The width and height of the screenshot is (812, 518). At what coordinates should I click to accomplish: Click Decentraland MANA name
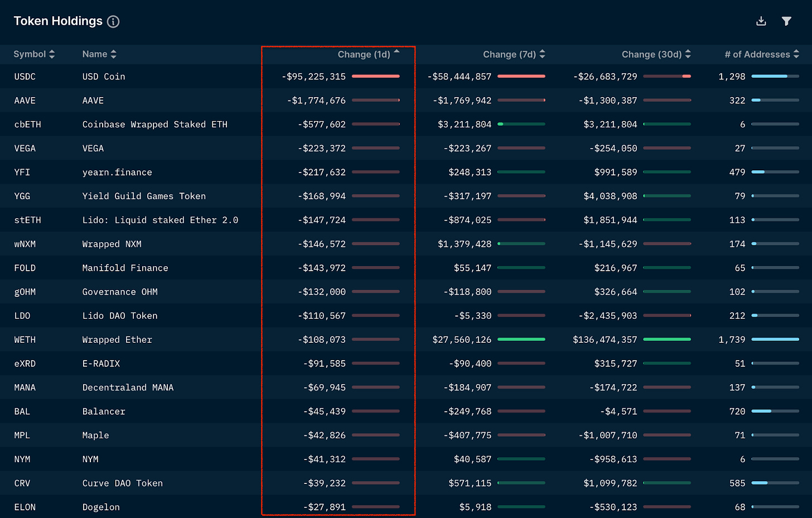pos(128,388)
